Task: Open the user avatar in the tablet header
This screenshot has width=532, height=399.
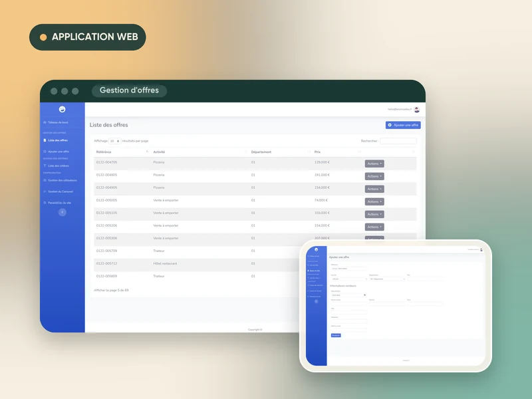Action: point(481,250)
